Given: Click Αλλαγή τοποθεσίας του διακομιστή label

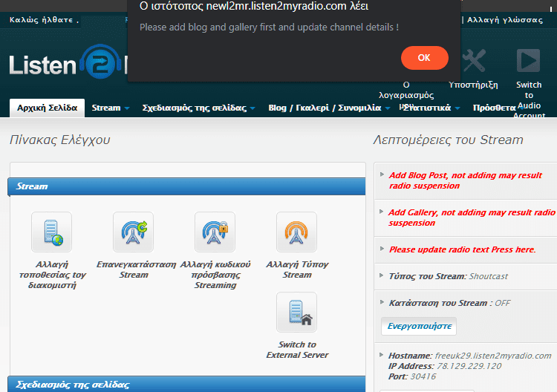Looking at the screenshot, I should coord(52,275).
